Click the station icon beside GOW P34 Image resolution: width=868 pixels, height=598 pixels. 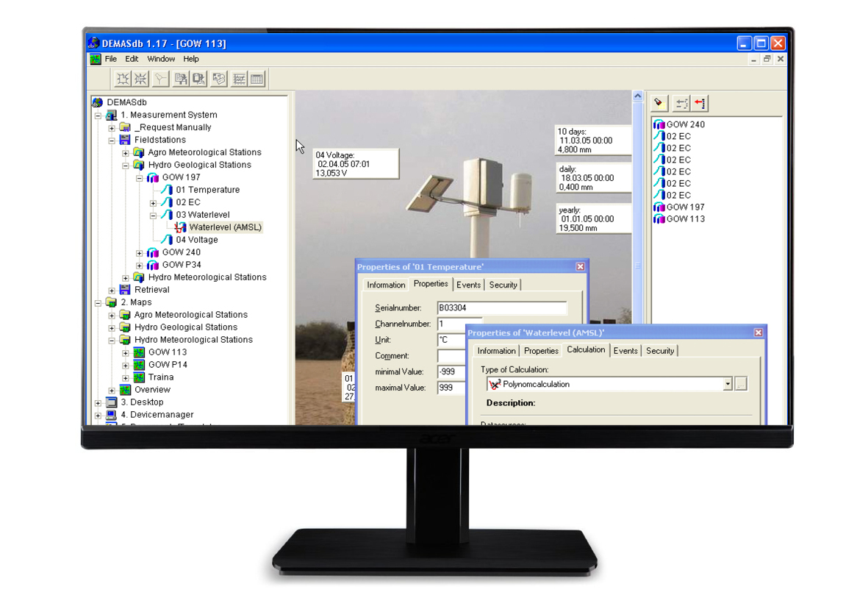click(153, 265)
